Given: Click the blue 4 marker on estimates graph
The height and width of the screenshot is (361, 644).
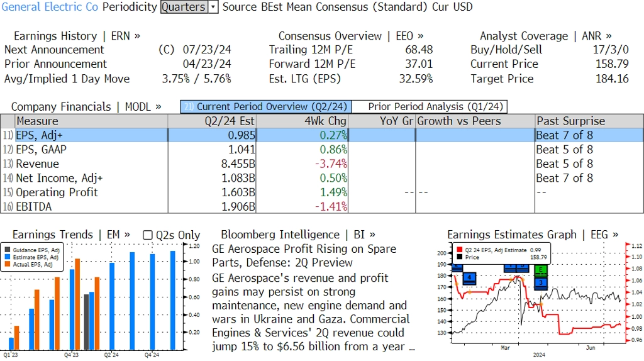Looking at the screenshot, I should click(x=469, y=278).
